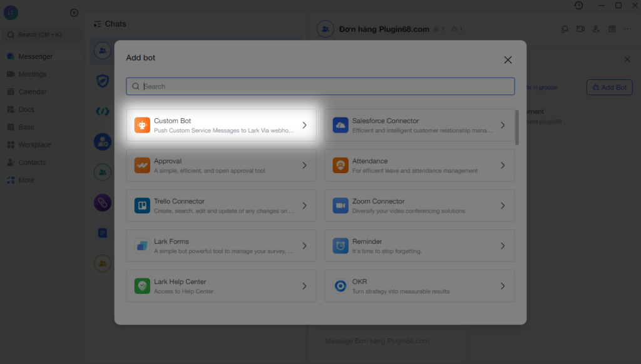The image size is (641, 364).
Task: Choose the Reminder bot icon
Action: click(340, 246)
